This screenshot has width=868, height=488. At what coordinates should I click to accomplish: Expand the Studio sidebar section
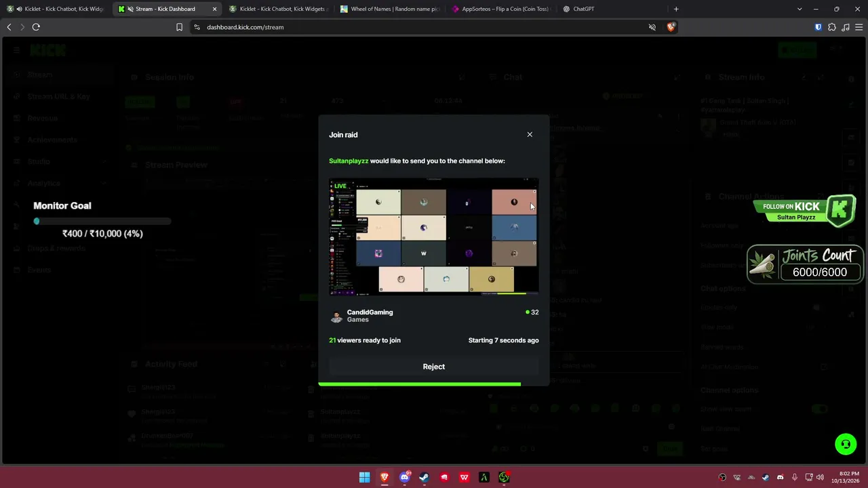point(60,161)
